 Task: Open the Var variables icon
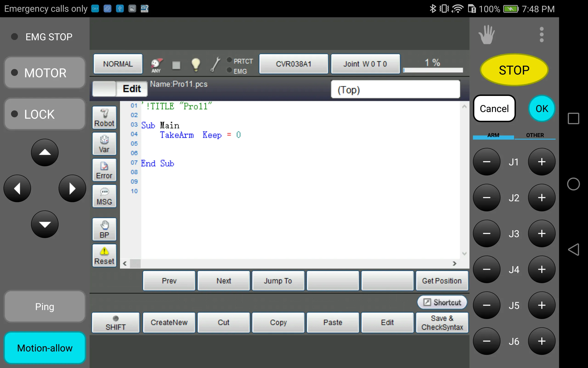[104, 144]
